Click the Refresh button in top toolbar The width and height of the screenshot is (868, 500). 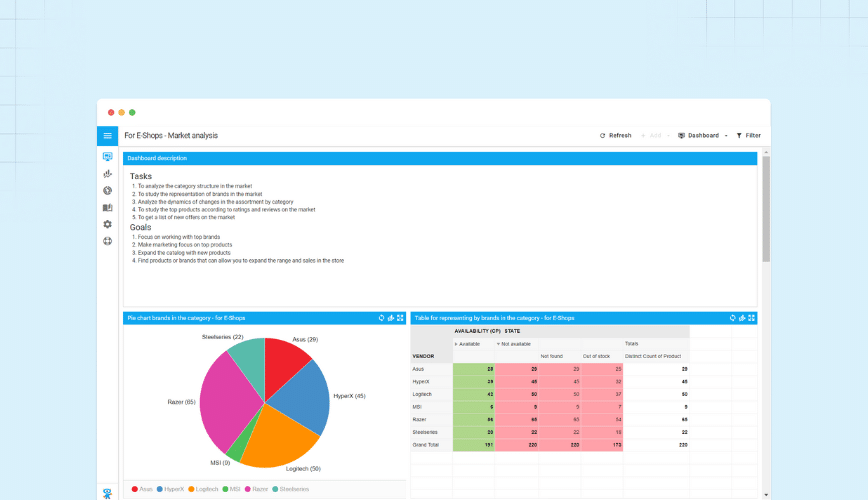(616, 135)
